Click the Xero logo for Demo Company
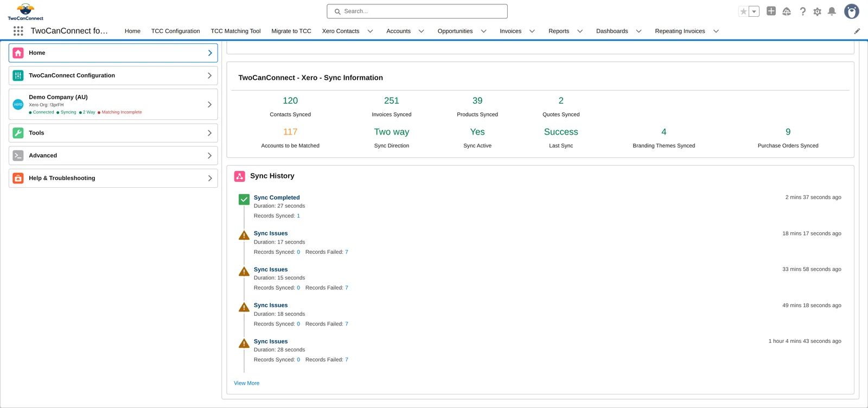 click(x=18, y=104)
